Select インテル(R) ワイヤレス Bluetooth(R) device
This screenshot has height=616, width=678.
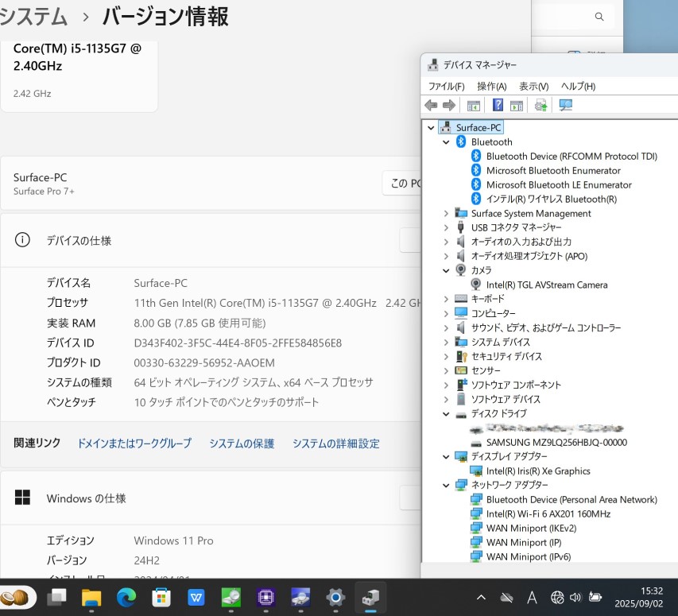tap(552, 199)
